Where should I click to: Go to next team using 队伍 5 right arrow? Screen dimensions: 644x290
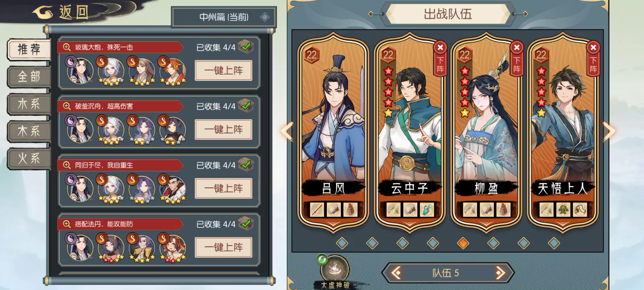[x=500, y=273]
